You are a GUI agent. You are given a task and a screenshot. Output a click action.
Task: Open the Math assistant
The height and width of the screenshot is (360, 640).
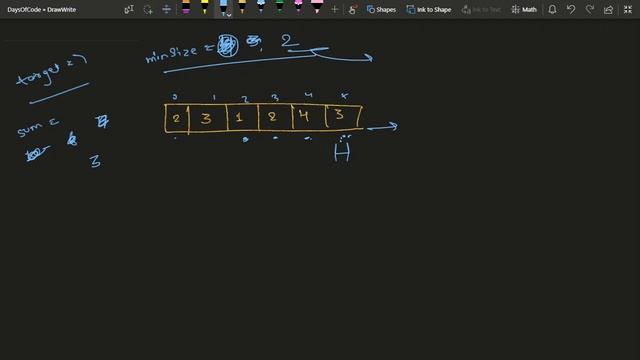(x=524, y=9)
